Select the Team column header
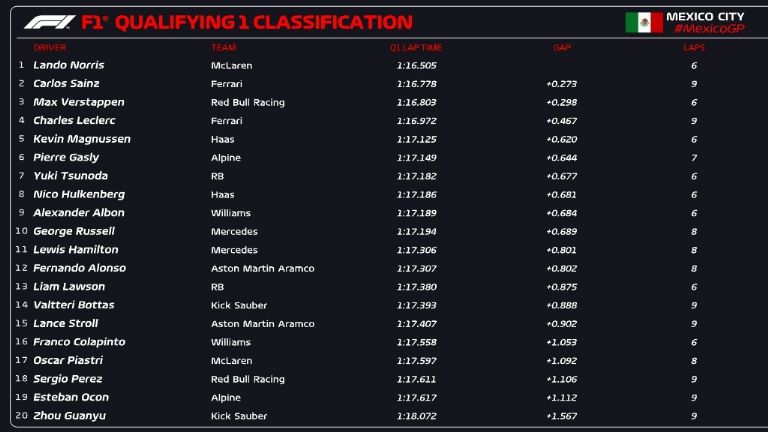Screen dimensions: 768x432 coord(223,47)
